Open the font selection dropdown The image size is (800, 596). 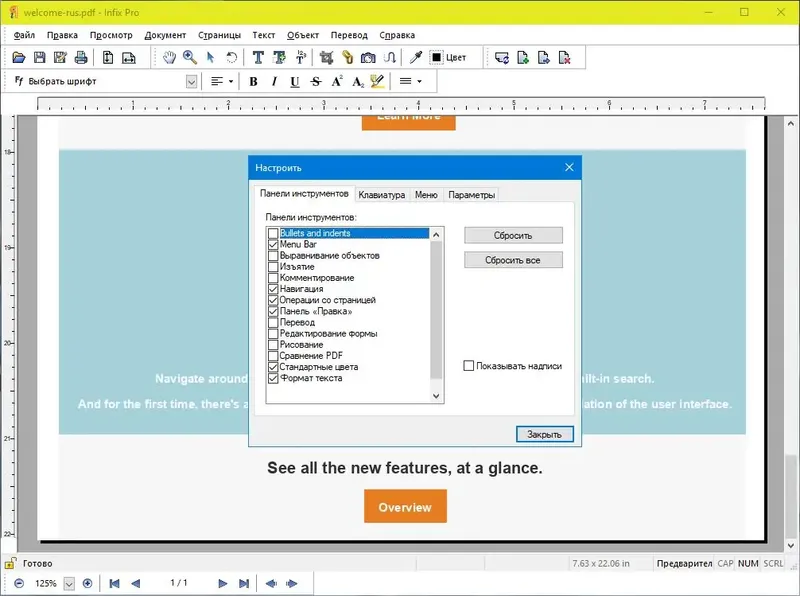click(x=190, y=81)
